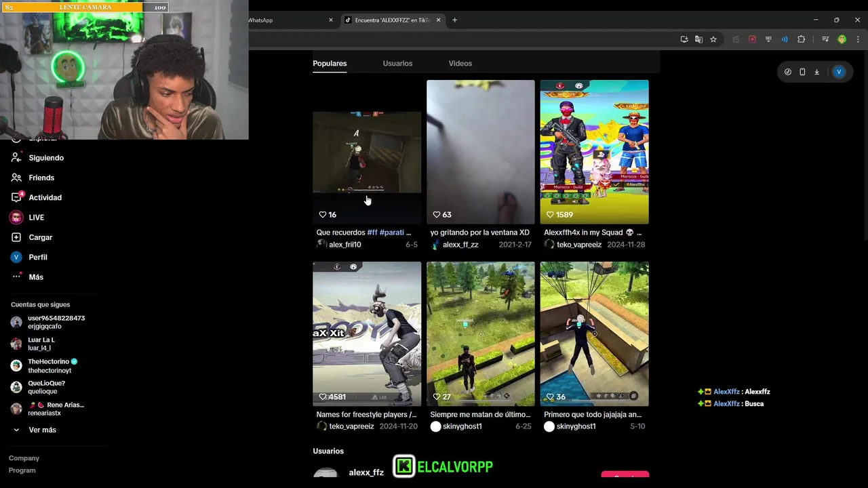Click the #parati hashtag in video caption

(x=392, y=232)
